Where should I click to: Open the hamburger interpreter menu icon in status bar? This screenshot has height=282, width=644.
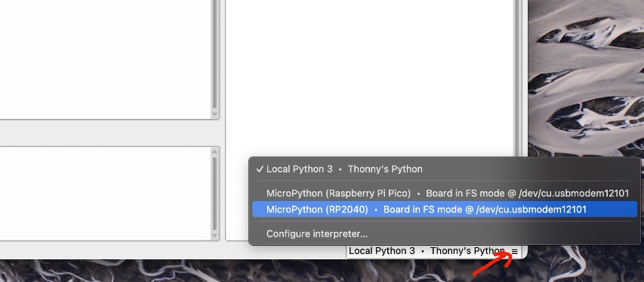pyautogui.click(x=514, y=251)
